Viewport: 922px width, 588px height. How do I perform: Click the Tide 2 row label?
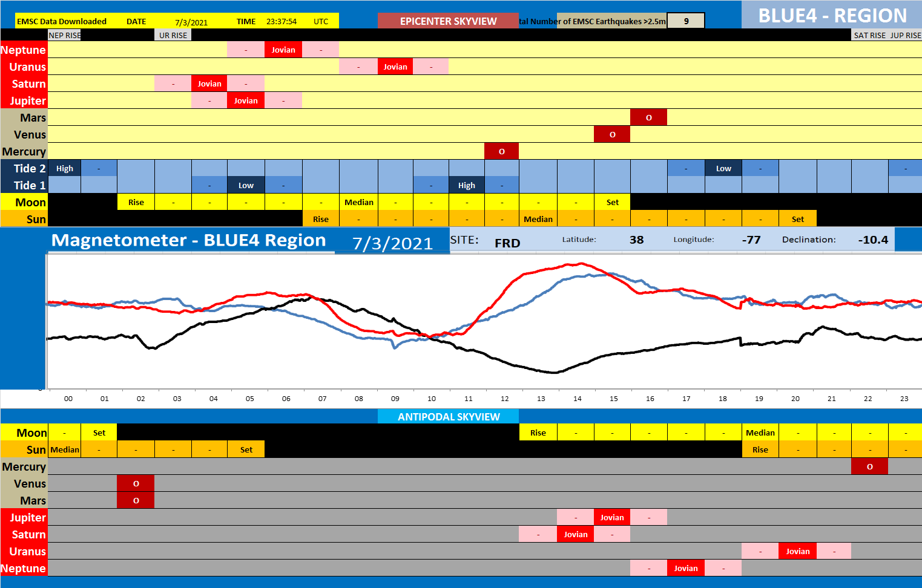click(24, 168)
